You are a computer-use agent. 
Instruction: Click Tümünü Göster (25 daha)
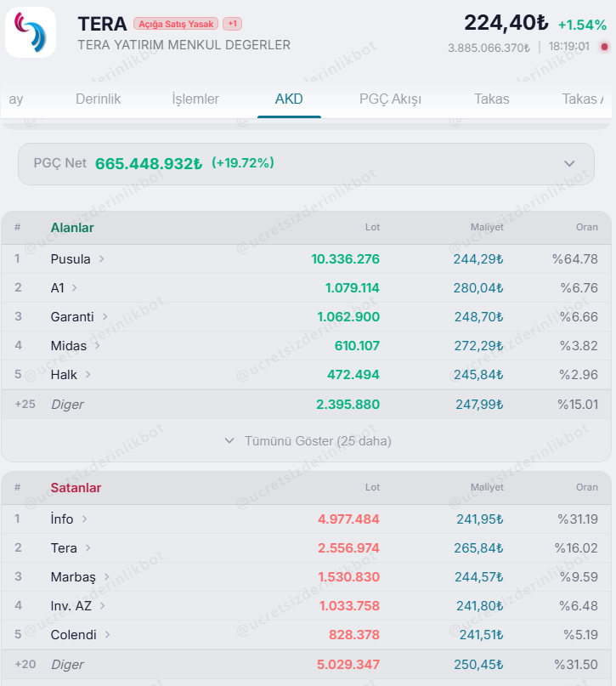(x=318, y=441)
